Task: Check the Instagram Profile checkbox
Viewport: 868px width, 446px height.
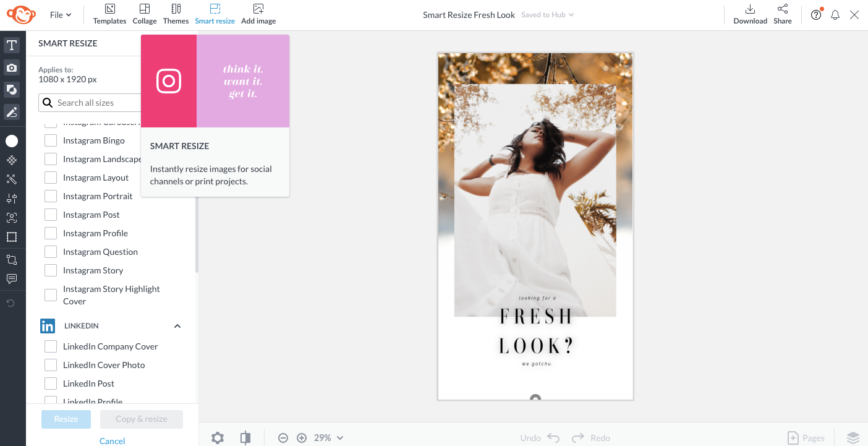Action: pos(51,233)
